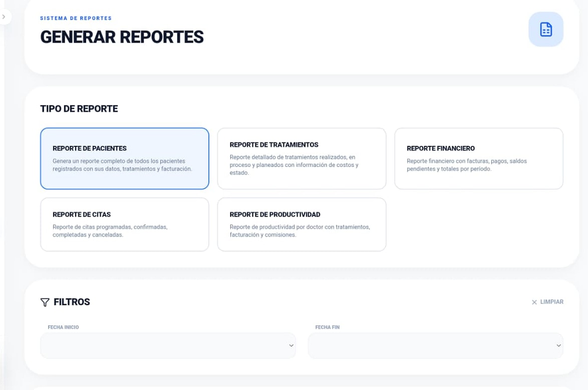This screenshot has width=588, height=390.
Task: Click the report document icon in header
Action: [545, 29]
